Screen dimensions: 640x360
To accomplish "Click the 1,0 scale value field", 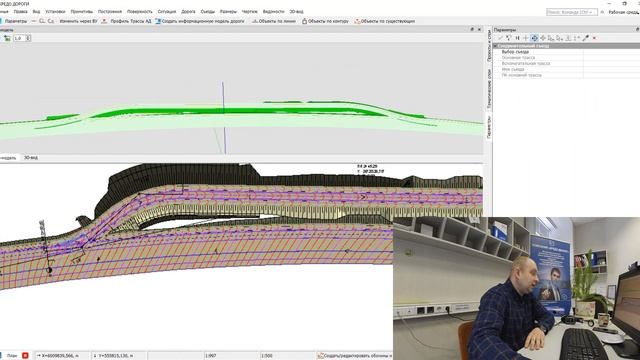I will pyautogui.click(x=19, y=38).
